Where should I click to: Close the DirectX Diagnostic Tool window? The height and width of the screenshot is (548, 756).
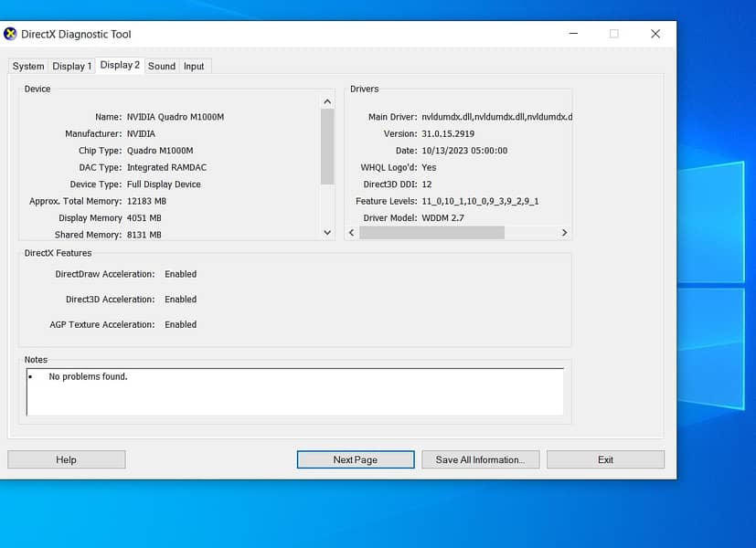click(x=655, y=34)
